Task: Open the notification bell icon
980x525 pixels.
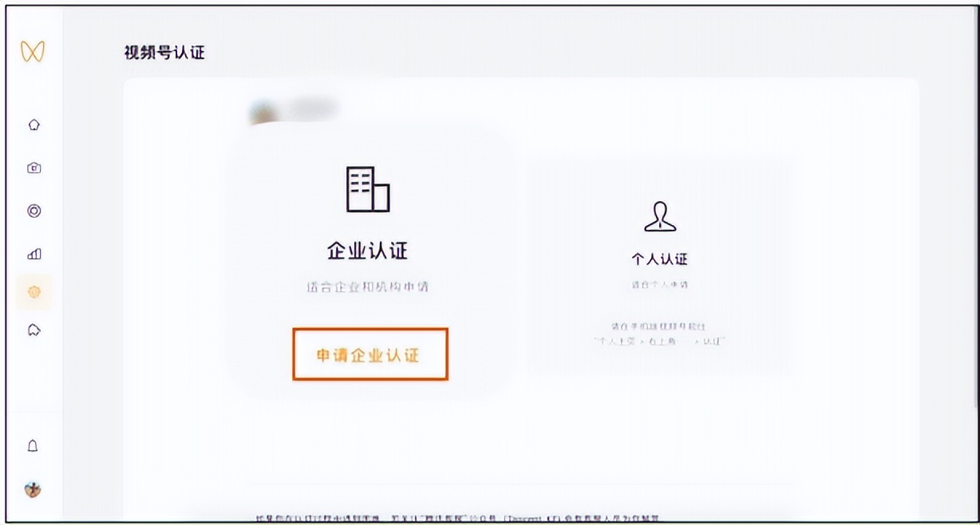Action: tap(32, 447)
